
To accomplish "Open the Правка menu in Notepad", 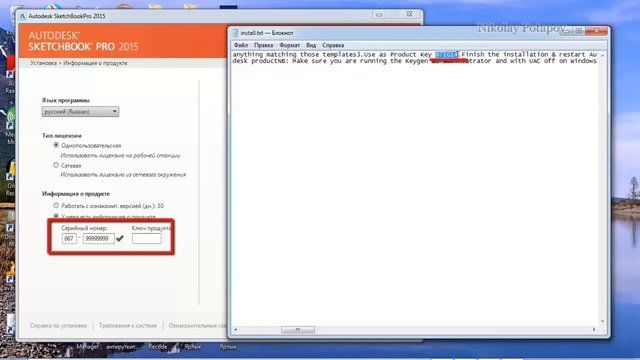I will point(263,45).
